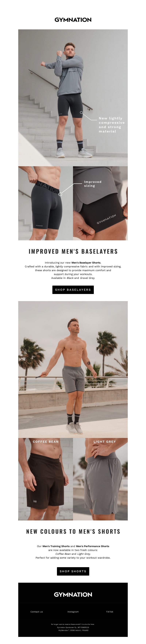Open the Instagram footer link
The width and height of the screenshot is (146, 644).
(x=73, y=612)
